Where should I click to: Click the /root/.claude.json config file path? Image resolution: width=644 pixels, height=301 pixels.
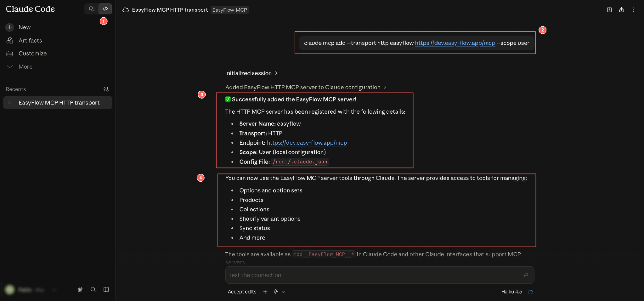click(300, 162)
